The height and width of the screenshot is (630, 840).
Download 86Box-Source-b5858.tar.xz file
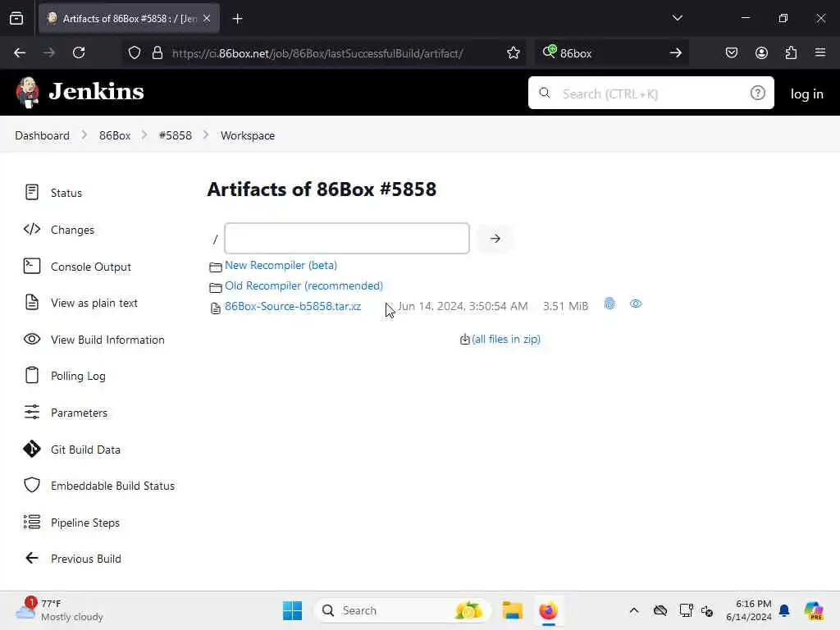tap(293, 307)
